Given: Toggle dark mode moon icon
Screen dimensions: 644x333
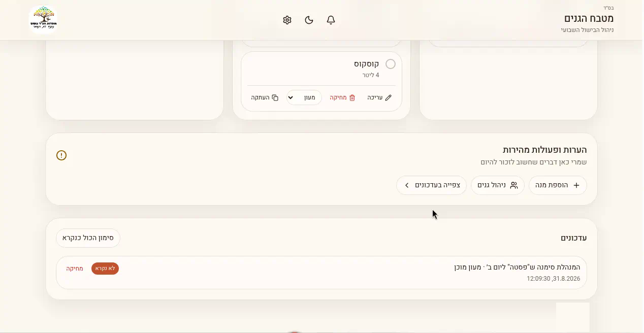Looking at the screenshot, I should (x=309, y=20).
